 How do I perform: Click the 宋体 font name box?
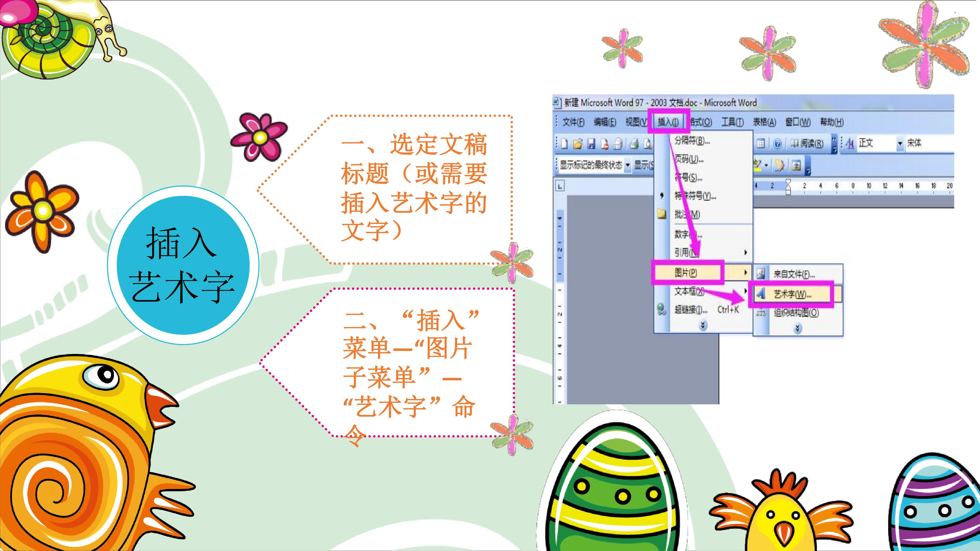coord(930,143)
